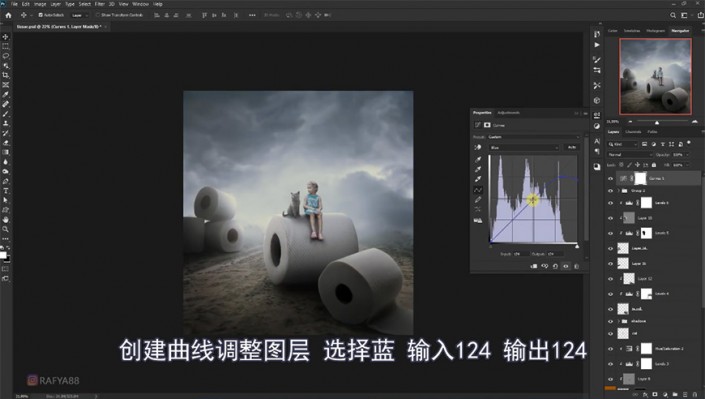View previous state in Properties panel
Screen dimensions: 705x399
tap(544, 266)
